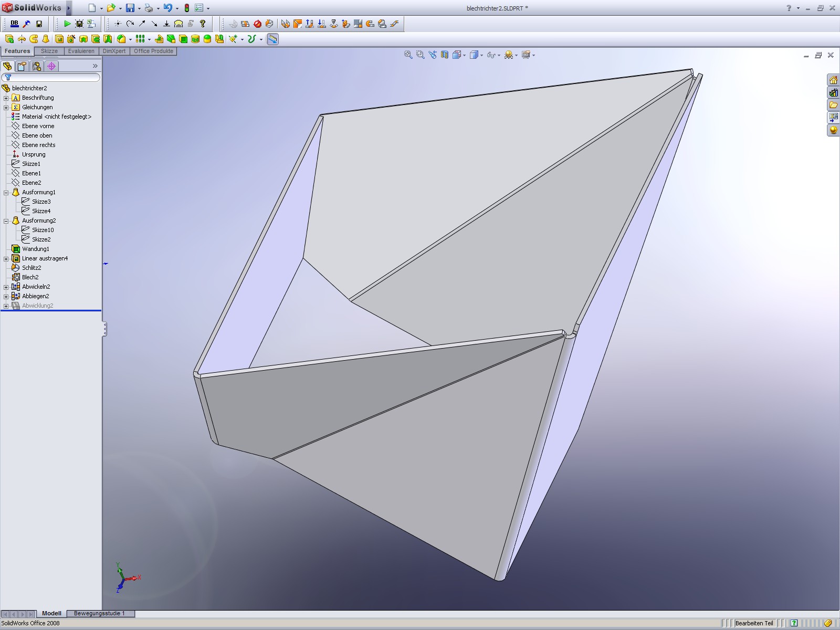This screenshot has width=840, height=630.
Task: Click the green Play macro icon
Action: click(67, 24)
